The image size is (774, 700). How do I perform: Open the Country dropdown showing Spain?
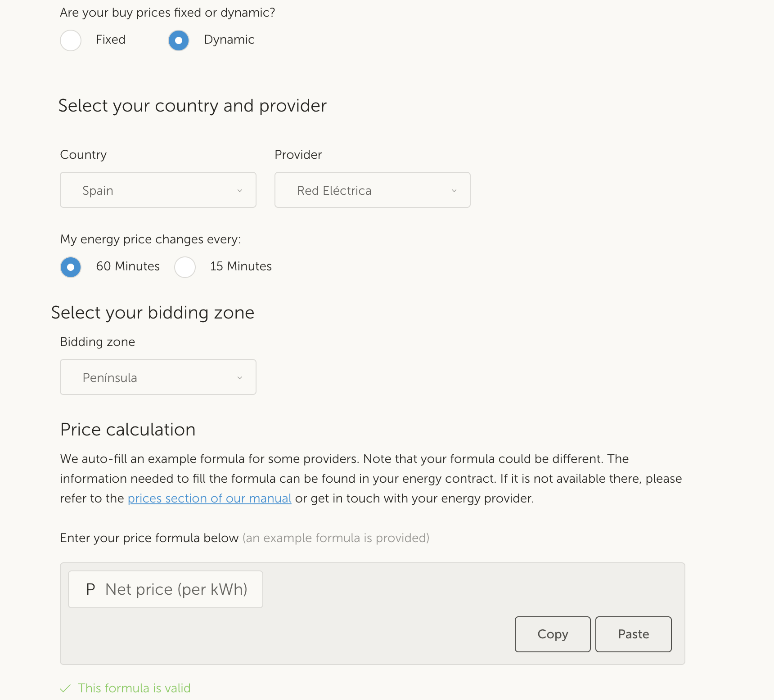tap(157, 190)
